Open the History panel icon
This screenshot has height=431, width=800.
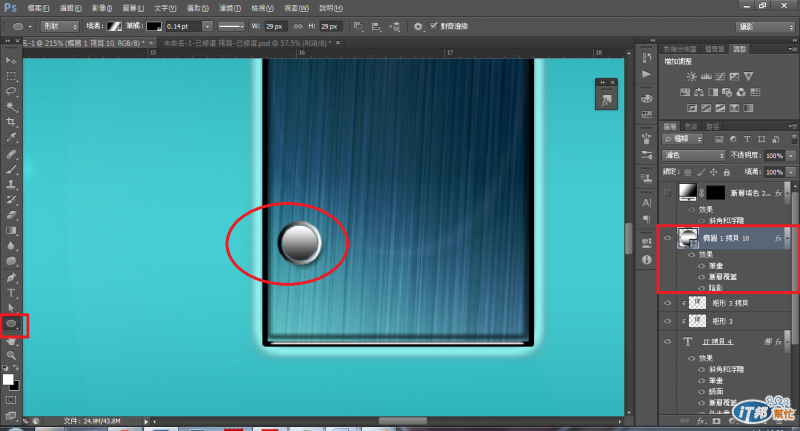(x=646, y=58)
